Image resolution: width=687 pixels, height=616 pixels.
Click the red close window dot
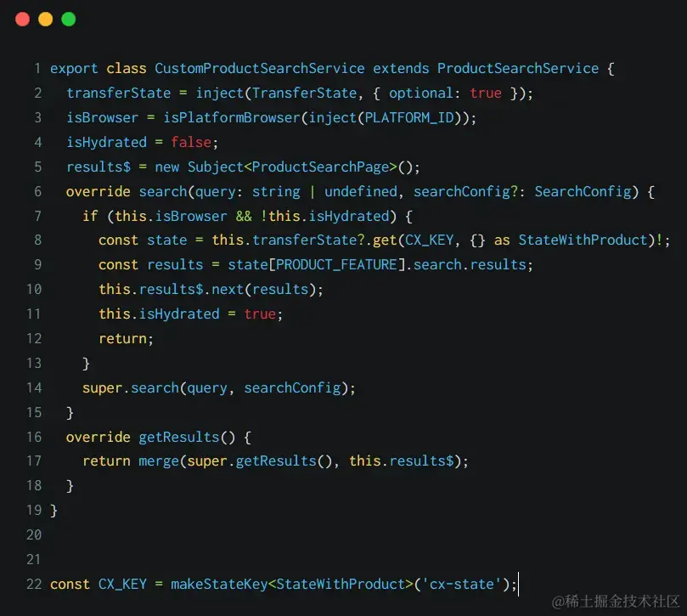tap(22, 20)
